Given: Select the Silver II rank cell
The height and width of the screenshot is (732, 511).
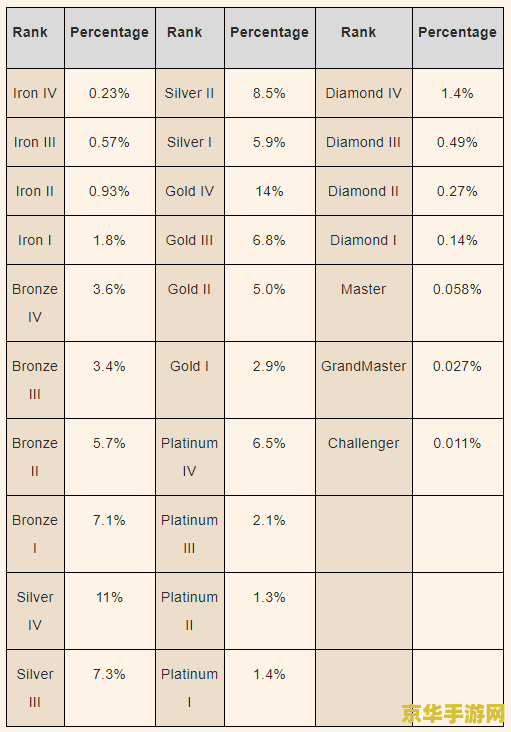Looking at the screenshot, I should click(x=190, y=93).
